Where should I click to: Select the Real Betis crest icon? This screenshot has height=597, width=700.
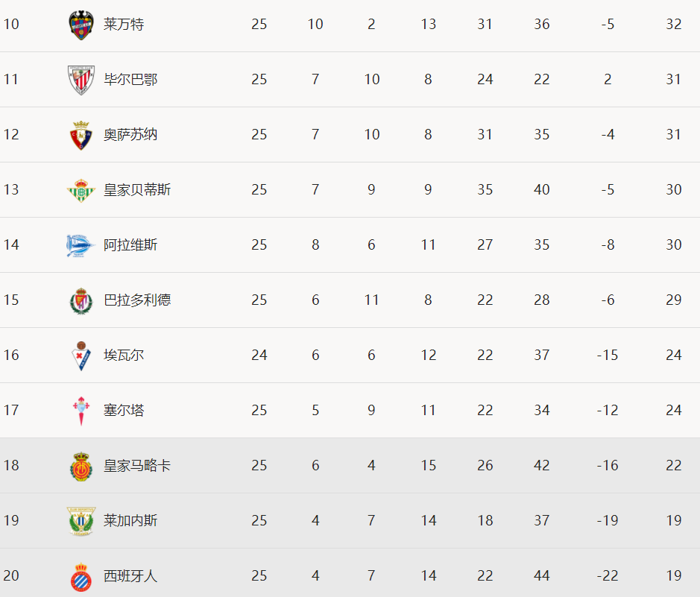81,191
